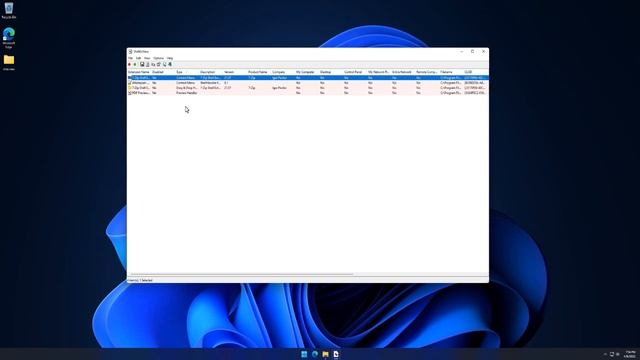Open File Explorer from the taskbar

tap(325, 354)
